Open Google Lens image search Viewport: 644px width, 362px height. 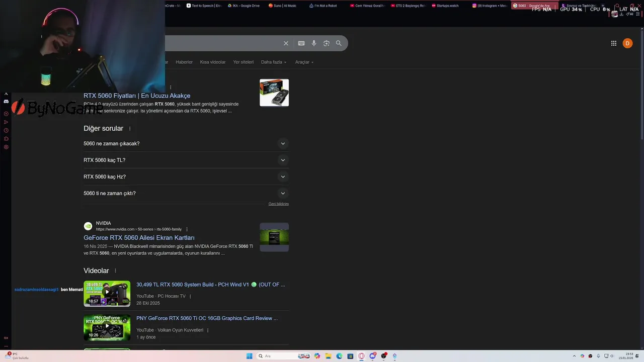326,43
